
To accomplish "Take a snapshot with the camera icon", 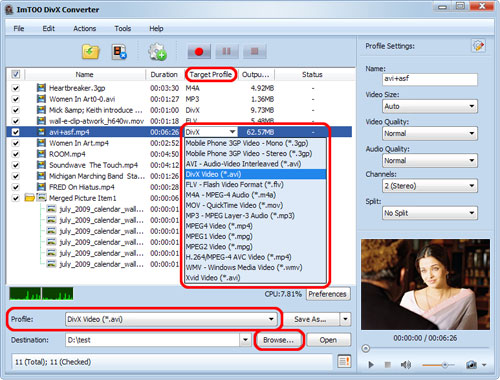I will click(x=471, y=365).
